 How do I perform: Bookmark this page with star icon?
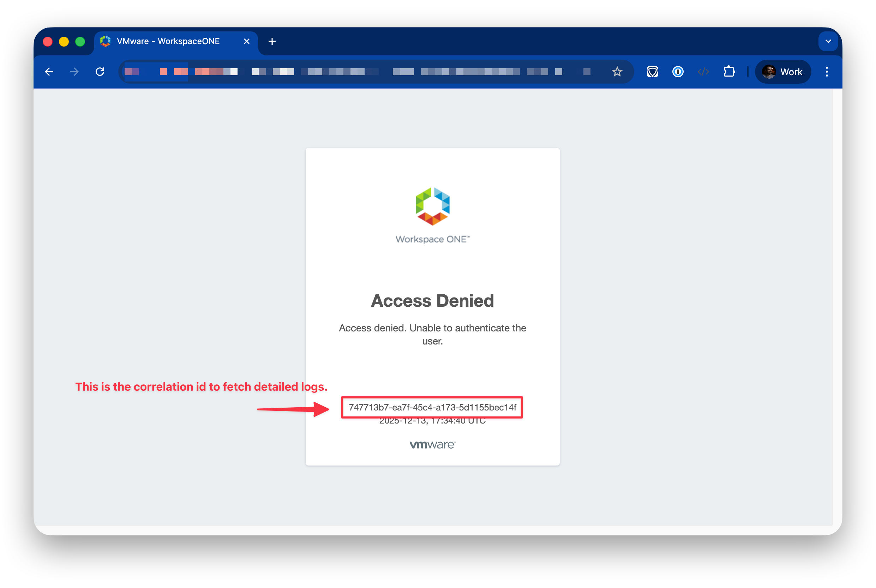617,72
